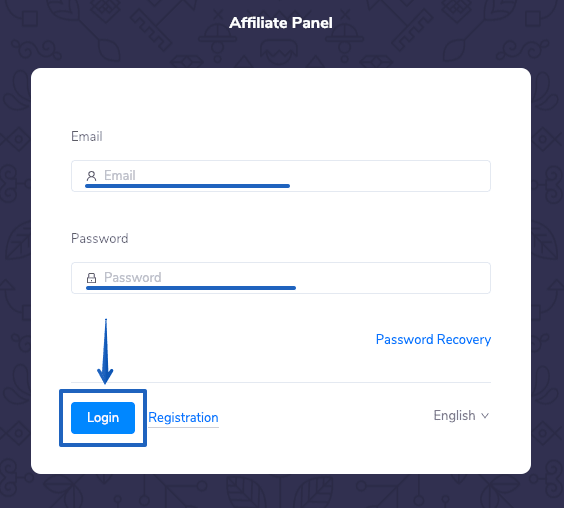Submit the form with the Login button
Image resolution: width=564 pixels, height=508 pixels.
click(103, 418)
